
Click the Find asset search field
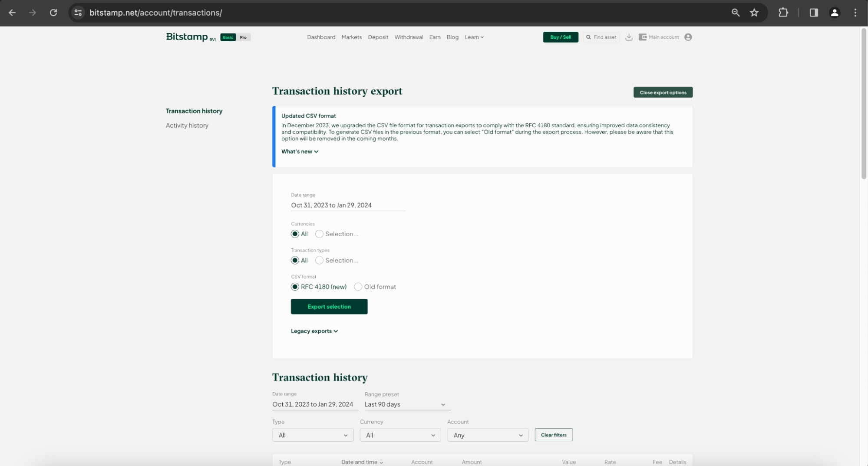click(601, 37)
